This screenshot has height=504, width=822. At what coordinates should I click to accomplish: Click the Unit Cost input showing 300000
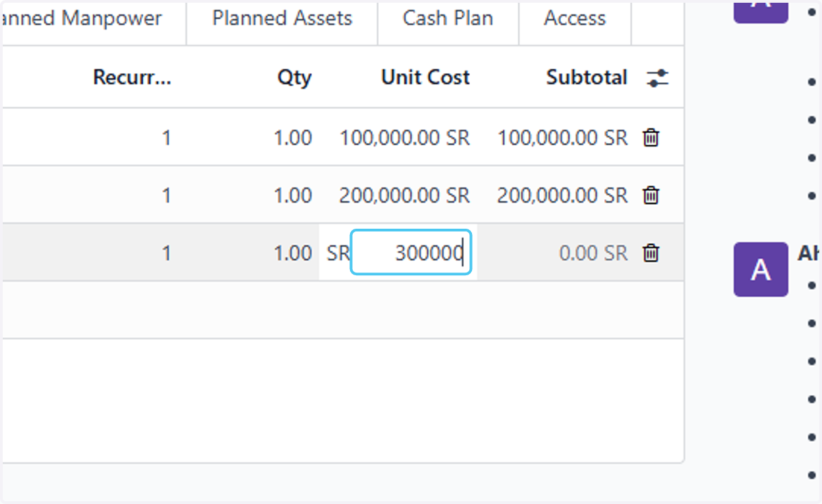coord(411,253)
